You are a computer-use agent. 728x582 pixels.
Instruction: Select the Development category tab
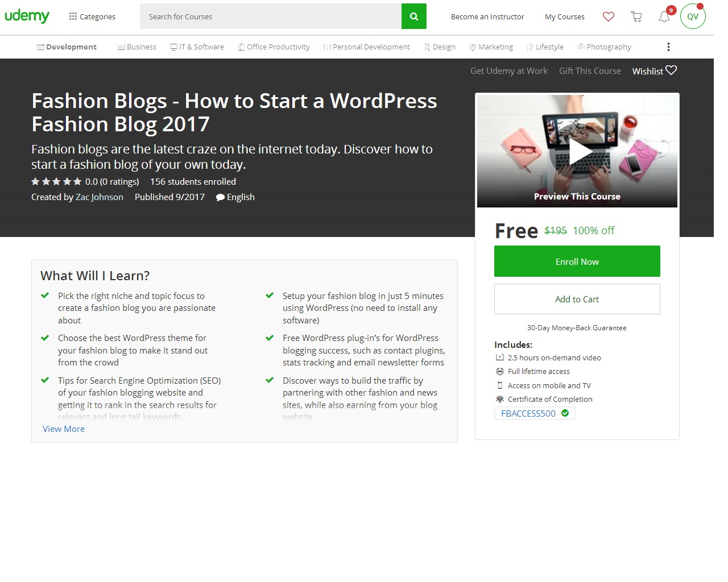pos(67,47)
